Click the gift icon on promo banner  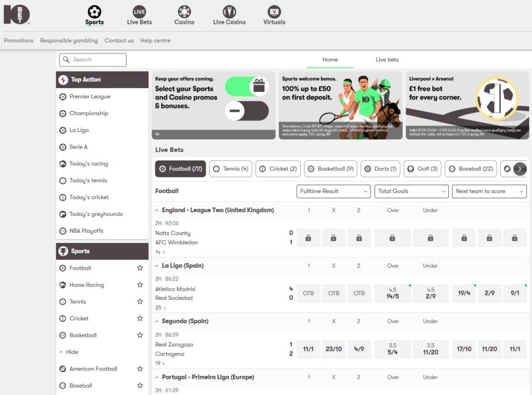click(259, 86)
